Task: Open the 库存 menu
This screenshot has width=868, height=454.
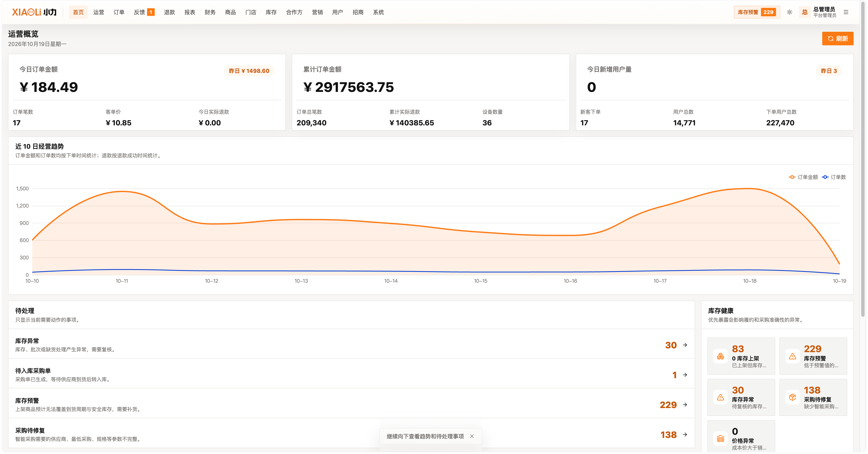Action: pyautogui.click(x=271, y=12)
